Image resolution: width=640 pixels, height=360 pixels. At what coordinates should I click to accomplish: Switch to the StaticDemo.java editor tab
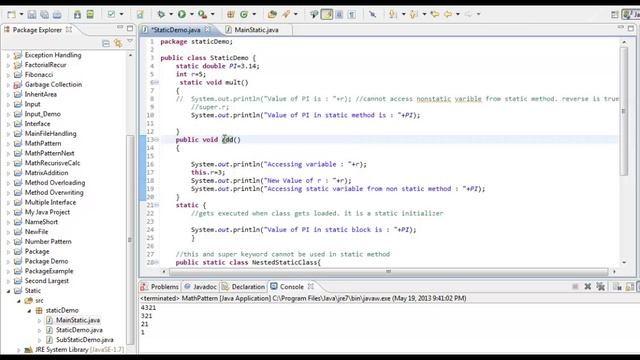(x=176, y=30)
